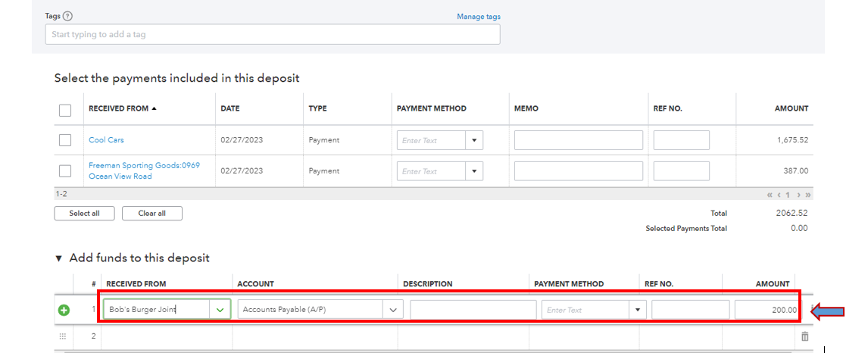The width and height of the screenshot is (868, 353).
Task: Collapse the Add funds to this deposit section
Action: [x=59, y=258]
